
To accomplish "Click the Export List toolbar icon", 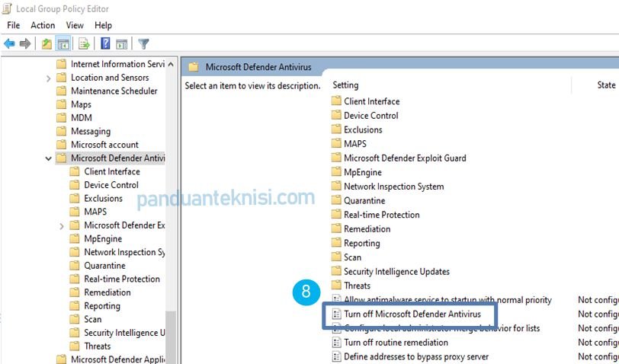I will 84,43.
